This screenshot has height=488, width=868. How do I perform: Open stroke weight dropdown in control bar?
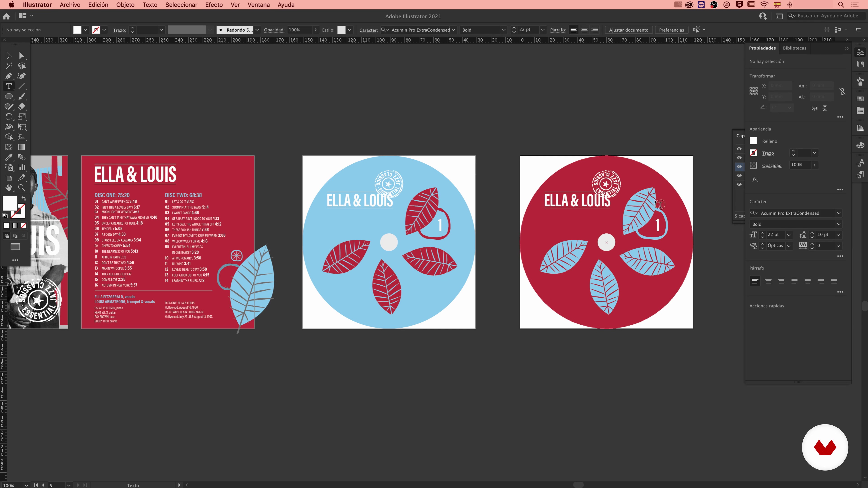(161, 30)
